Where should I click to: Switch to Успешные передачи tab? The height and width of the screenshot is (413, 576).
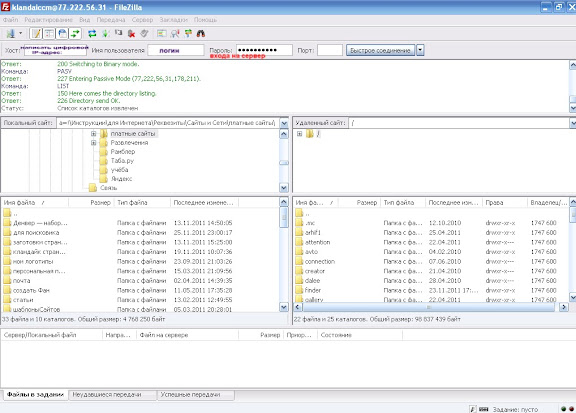click(196, 395)
